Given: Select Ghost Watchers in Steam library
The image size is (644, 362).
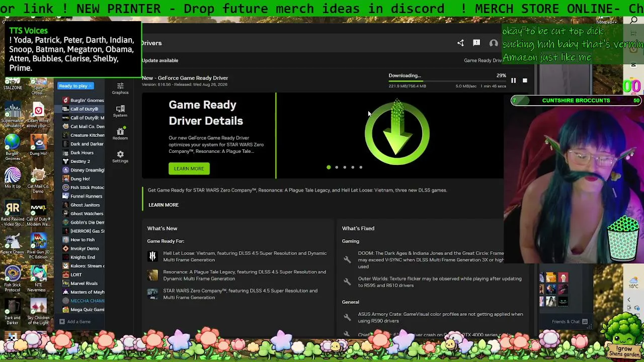Looking at the screenshot, I should click(83, 214).
